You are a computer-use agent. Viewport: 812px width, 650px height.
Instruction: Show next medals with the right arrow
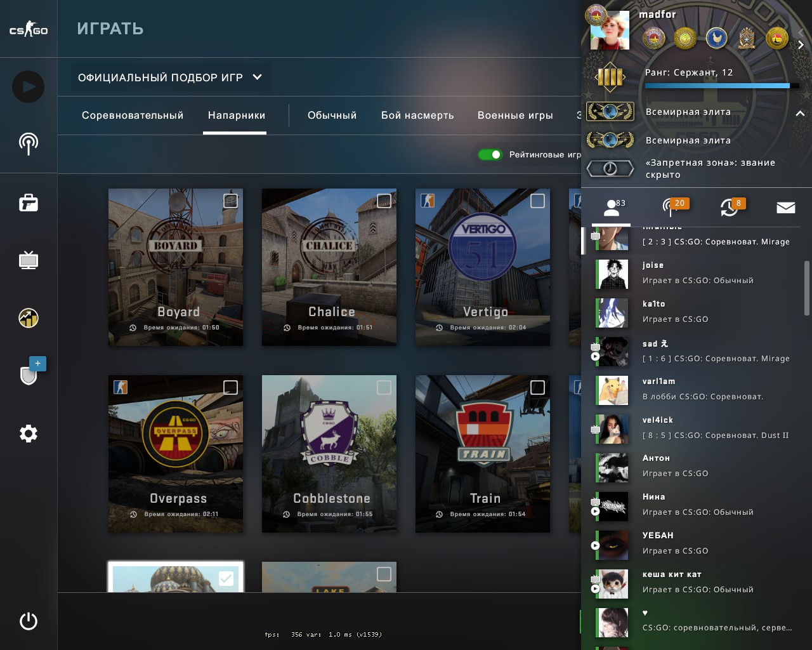(801, 44)
